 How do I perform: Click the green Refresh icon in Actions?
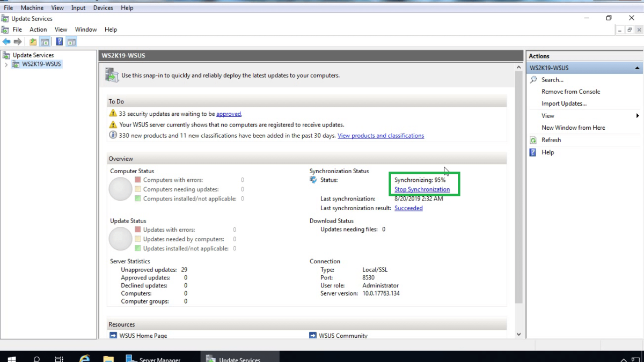pyautogui.click(x=533, y=140)
